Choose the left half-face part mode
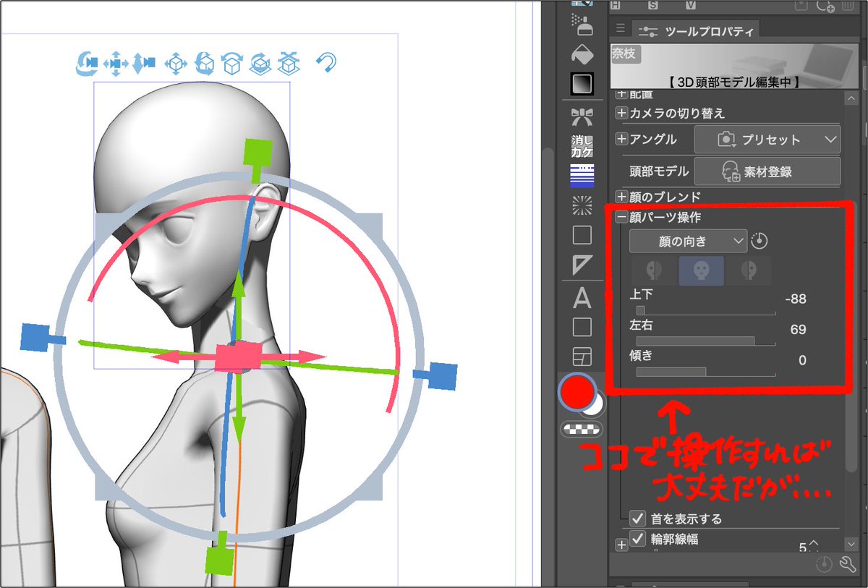Viewport: 868px width, 588px height. coord(653,270)
